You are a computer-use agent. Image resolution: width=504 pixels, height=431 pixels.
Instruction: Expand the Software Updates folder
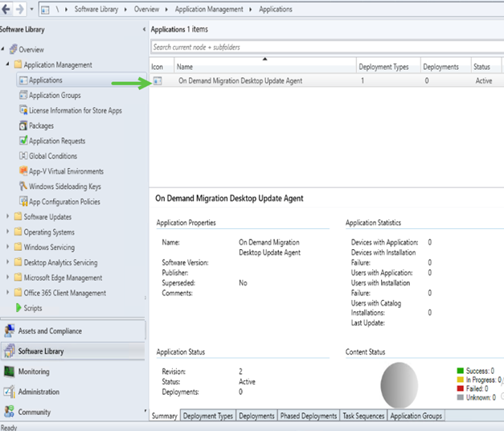[x=8, y=217]
